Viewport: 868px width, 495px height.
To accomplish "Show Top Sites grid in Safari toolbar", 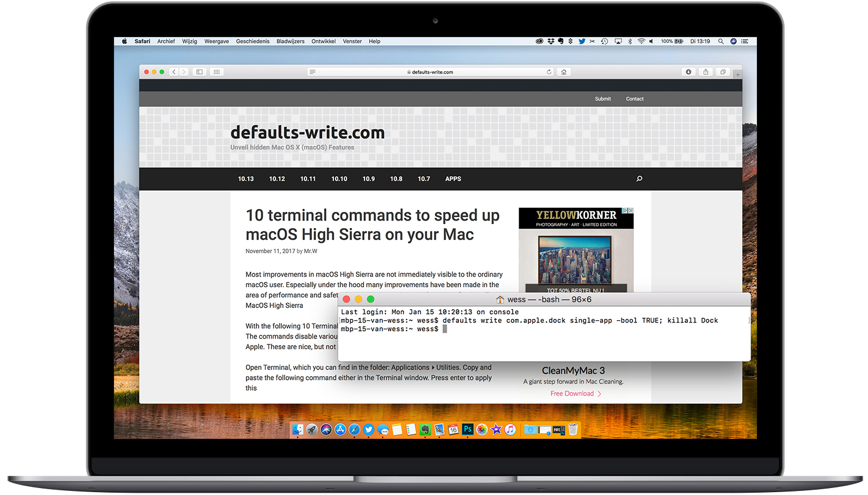I will (x=216, y=72).
